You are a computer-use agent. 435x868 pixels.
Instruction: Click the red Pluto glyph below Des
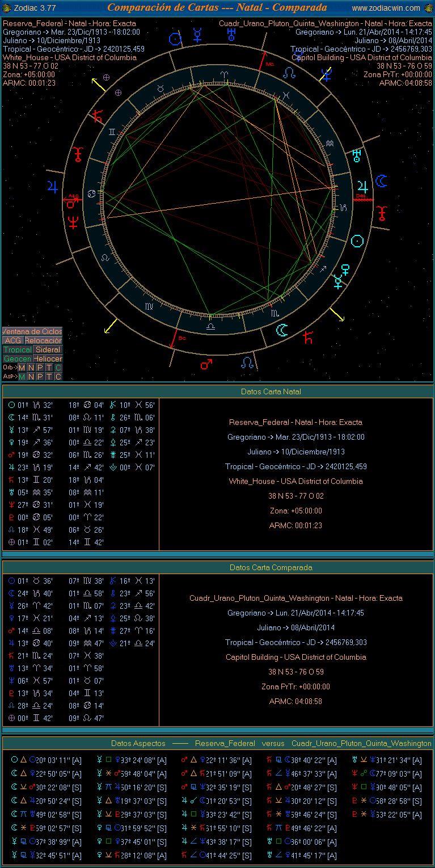[x=382, y=213]
